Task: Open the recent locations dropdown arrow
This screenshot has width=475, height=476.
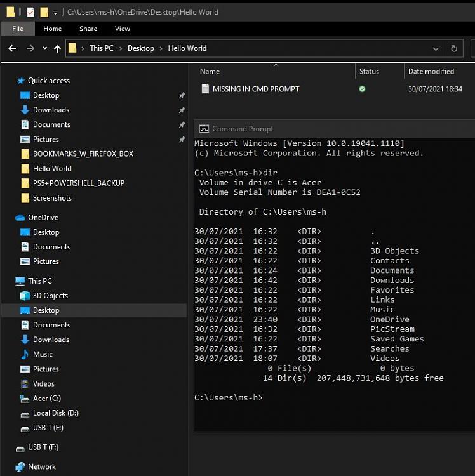Action: pos(44,48)
